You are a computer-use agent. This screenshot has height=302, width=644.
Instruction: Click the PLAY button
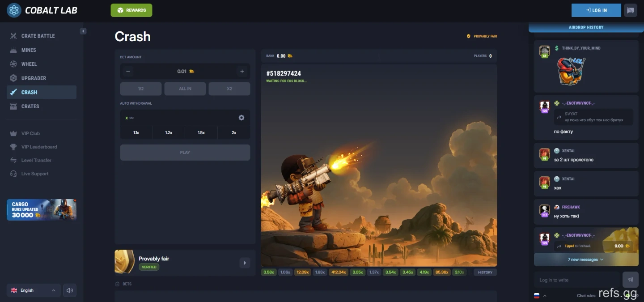point(185,153)
